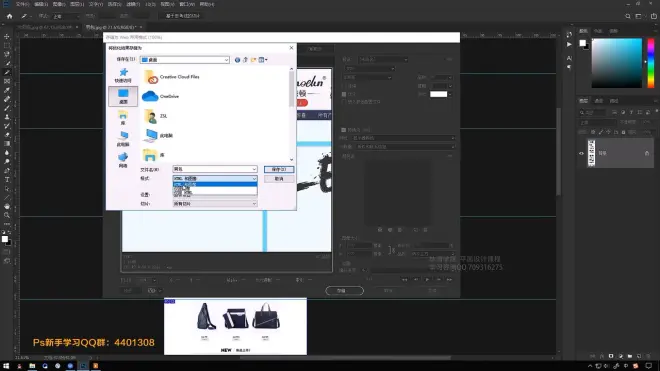Open Network location in save dialog sidebar

(123, 160)
